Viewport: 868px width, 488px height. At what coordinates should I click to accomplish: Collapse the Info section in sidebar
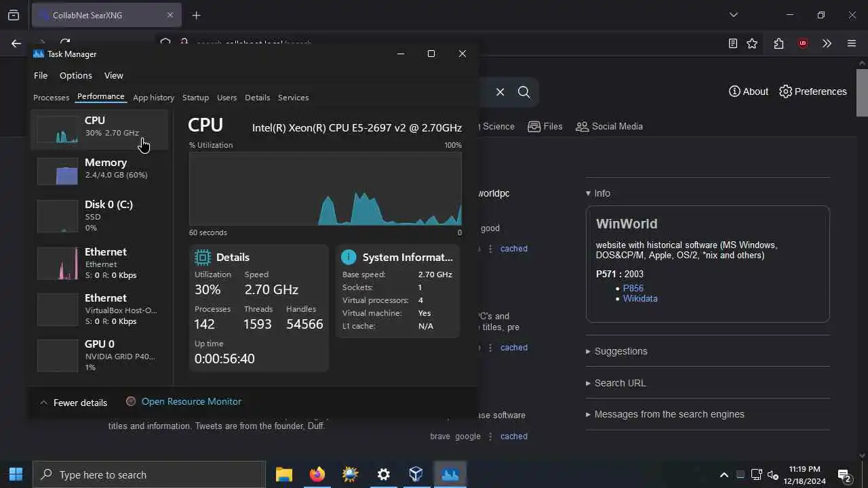point(598,193)
